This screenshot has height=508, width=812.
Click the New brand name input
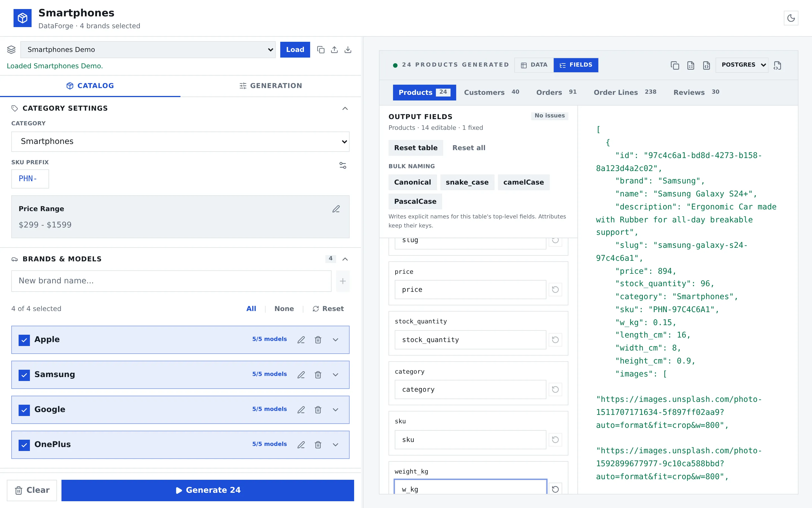coord(171,281)
